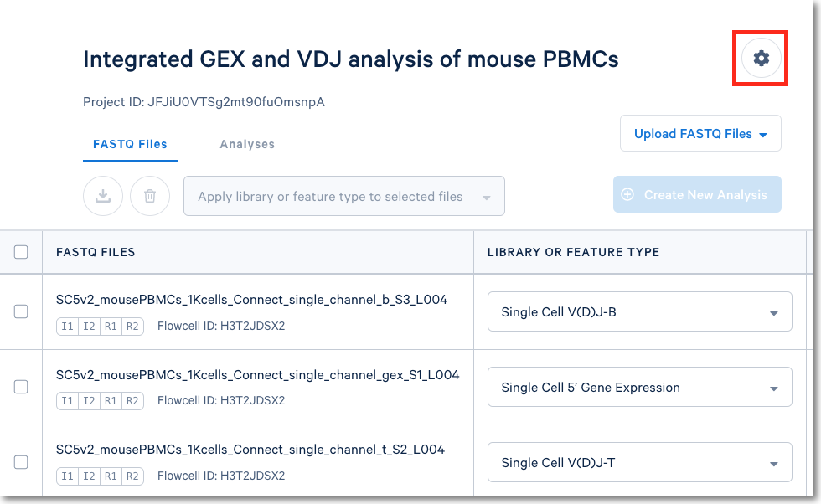Click the plus icon on Create New Analysis

627,194
